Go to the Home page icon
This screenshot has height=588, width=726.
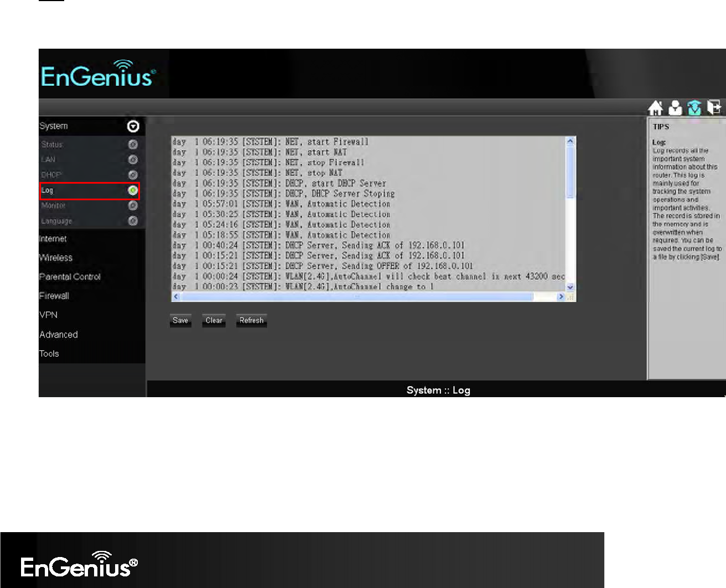tap(656, 108)
